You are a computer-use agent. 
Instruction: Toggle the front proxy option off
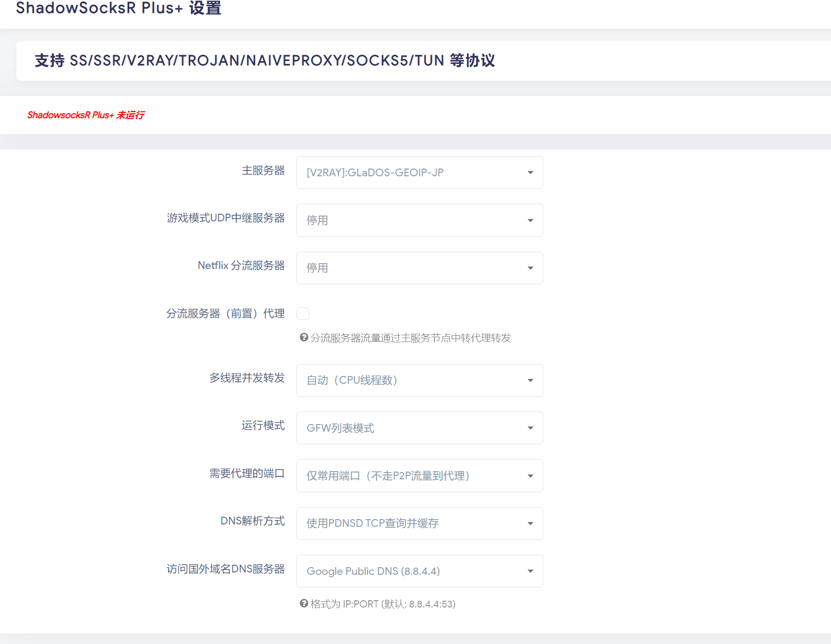(x=303, y=313)
